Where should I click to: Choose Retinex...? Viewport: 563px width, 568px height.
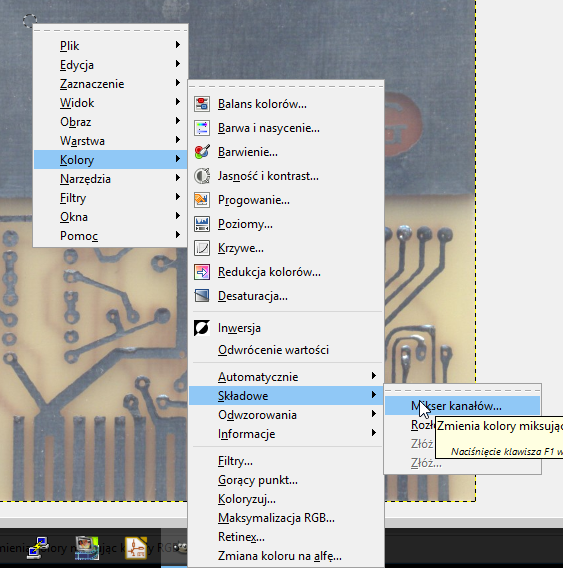[286, 537]
